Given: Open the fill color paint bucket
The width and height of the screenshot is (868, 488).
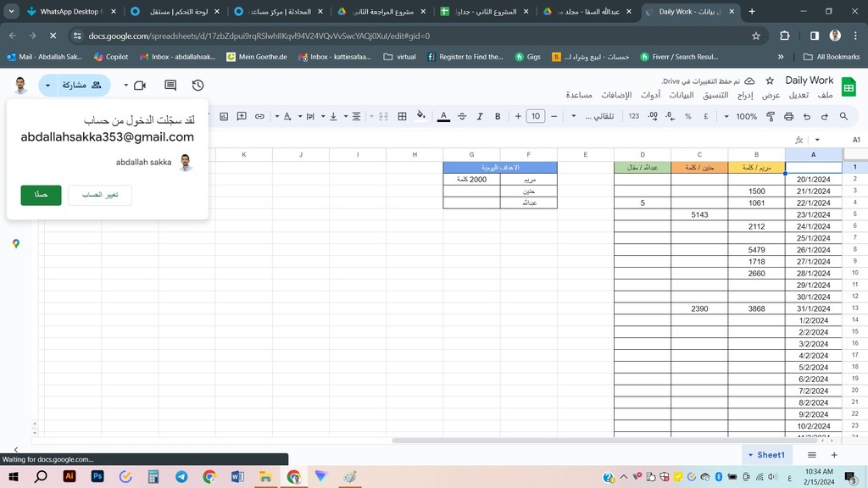Looking at the screenshot, I should 421,116.
